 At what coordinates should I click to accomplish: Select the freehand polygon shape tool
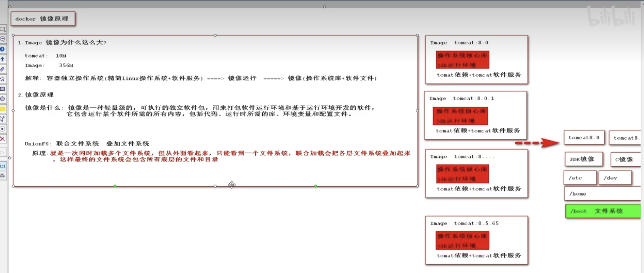[3, 79]
